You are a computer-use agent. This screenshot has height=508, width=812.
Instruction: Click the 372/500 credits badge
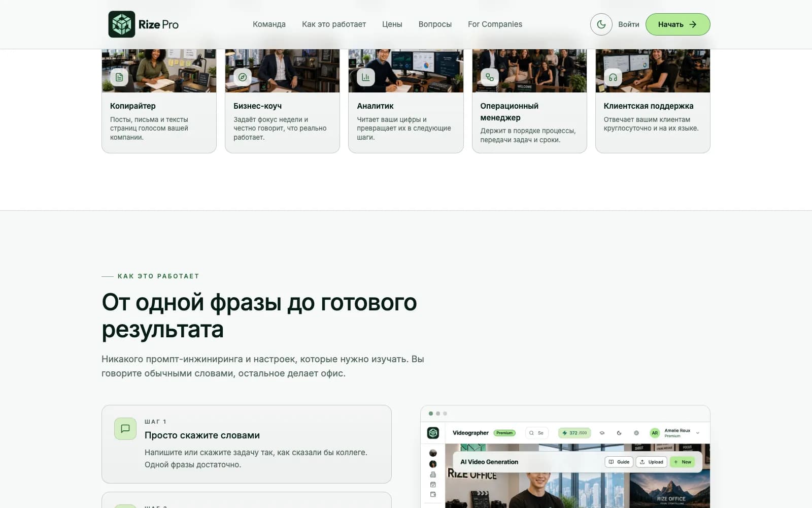(x=574, y=433)
